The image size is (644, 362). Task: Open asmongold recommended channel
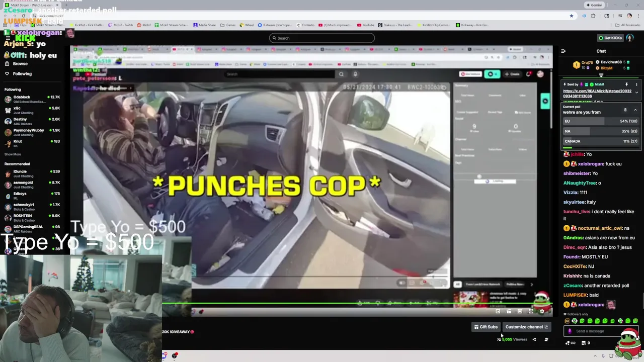pyautogui.click(x=32, y=185)
